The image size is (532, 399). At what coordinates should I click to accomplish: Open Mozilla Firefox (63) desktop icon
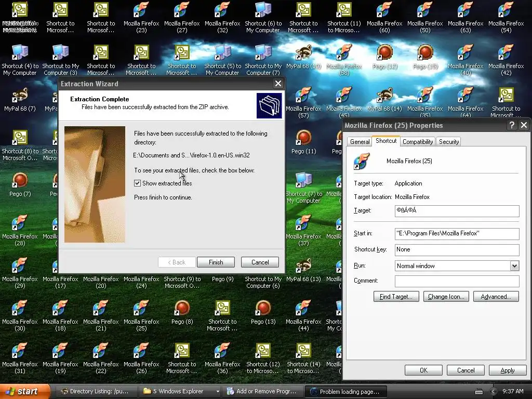[465, 18]
